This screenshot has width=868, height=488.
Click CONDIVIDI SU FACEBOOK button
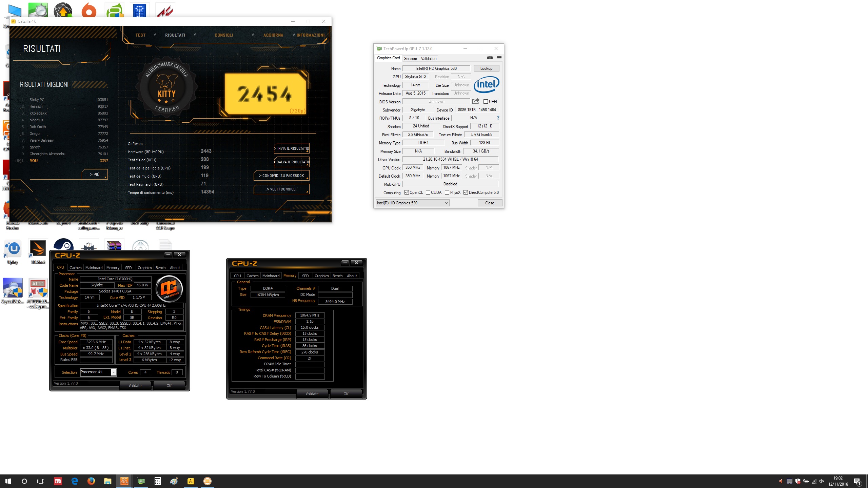[x=281, y=176]
